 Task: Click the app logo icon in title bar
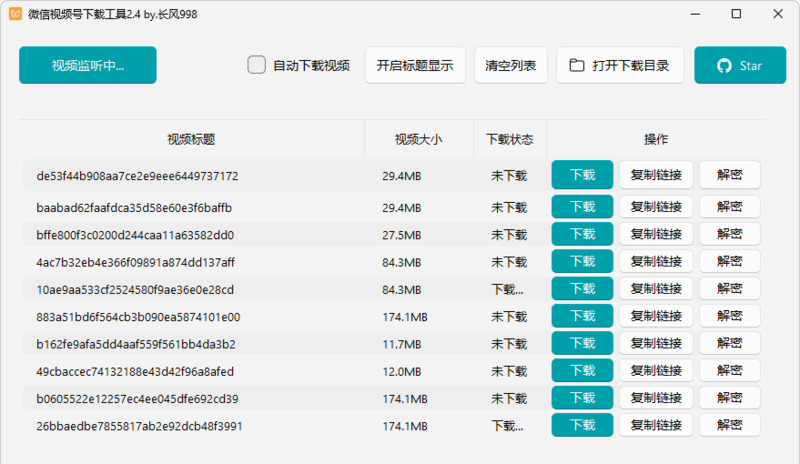[x=16, y=14]
